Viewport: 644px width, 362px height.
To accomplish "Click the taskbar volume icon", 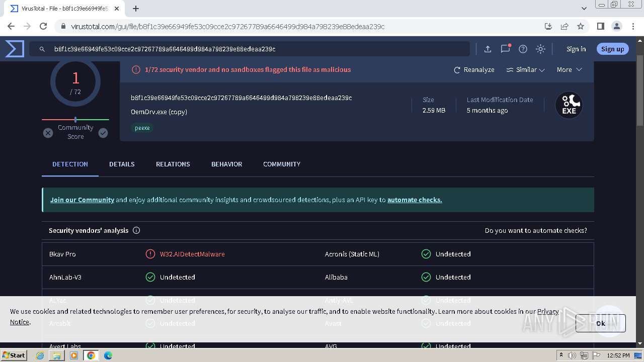I will (572, 355).
